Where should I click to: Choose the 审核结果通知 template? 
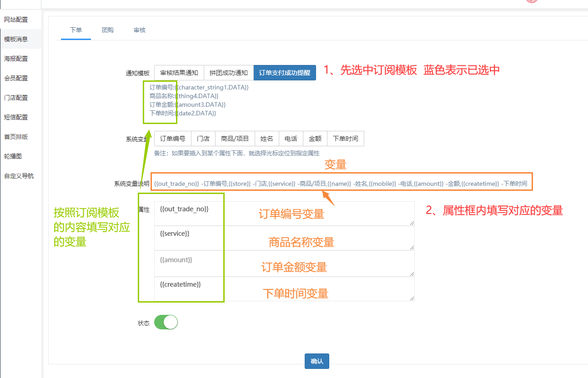(x=179, y=73)
